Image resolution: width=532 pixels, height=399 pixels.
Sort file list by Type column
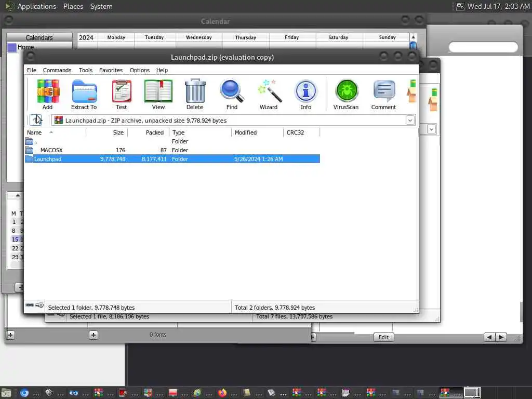[200, 132]
